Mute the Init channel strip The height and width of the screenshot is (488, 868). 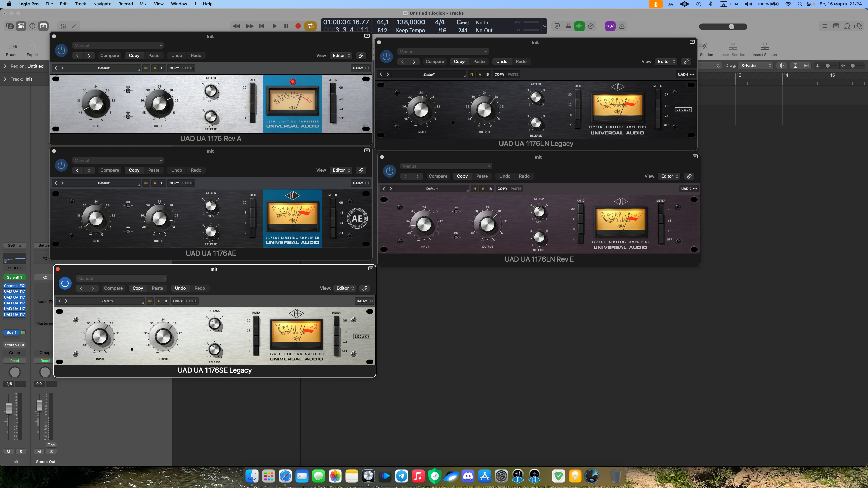point(8,451)
